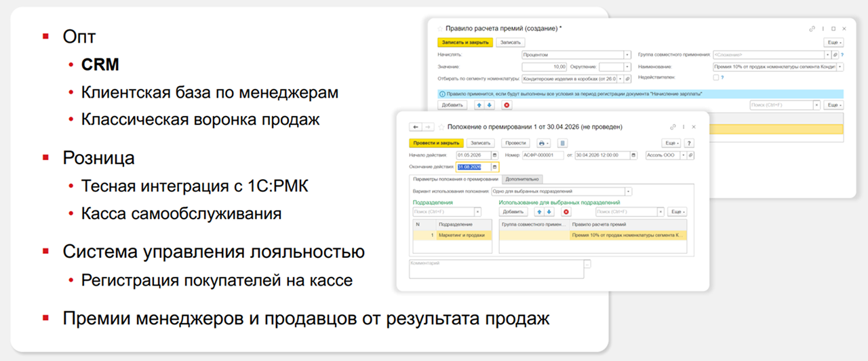Open calendar for Окончание действия date
868x361 pixels.
495,167
